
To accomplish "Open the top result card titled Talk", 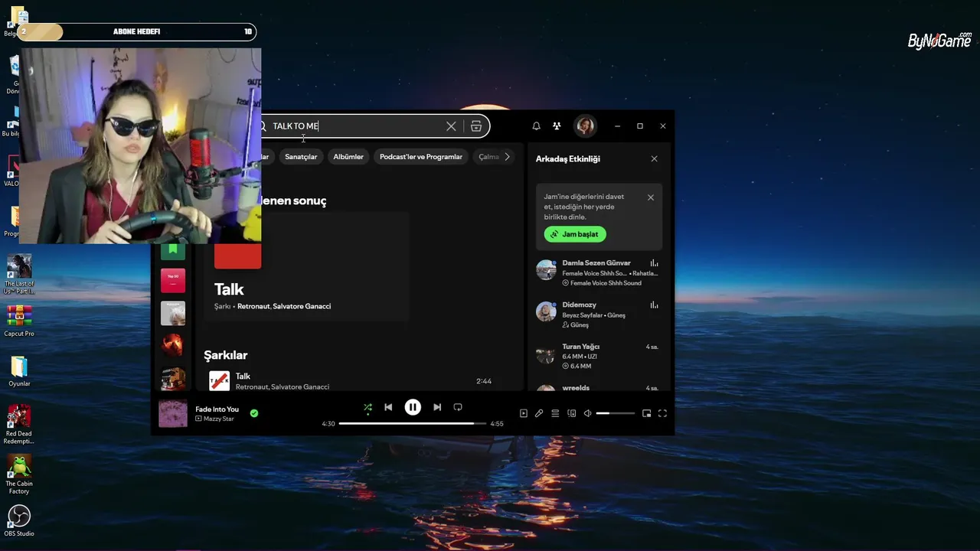I will point(306,268).
